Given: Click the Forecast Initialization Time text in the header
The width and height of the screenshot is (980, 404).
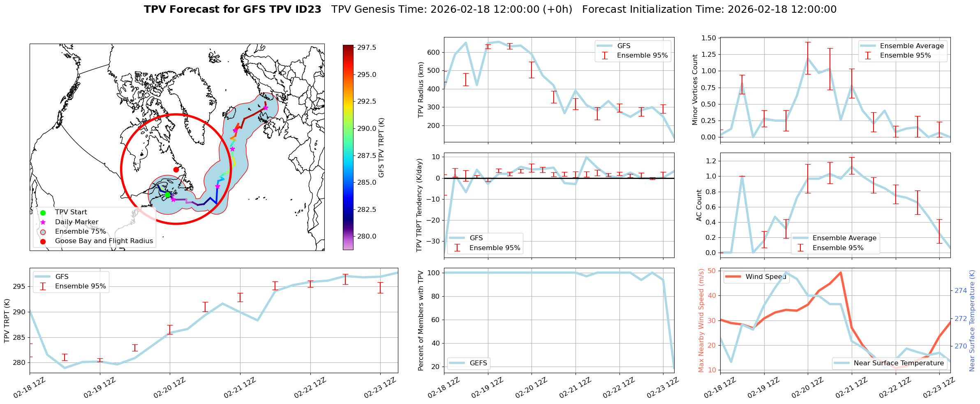Looking at the screenshot, I should (x=709, y=9).
